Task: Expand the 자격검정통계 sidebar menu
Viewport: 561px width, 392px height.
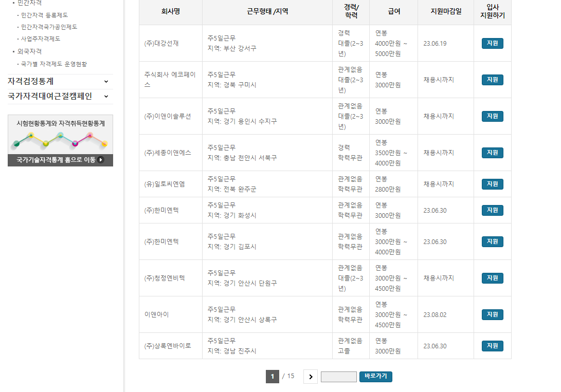Action: point(57,81)
